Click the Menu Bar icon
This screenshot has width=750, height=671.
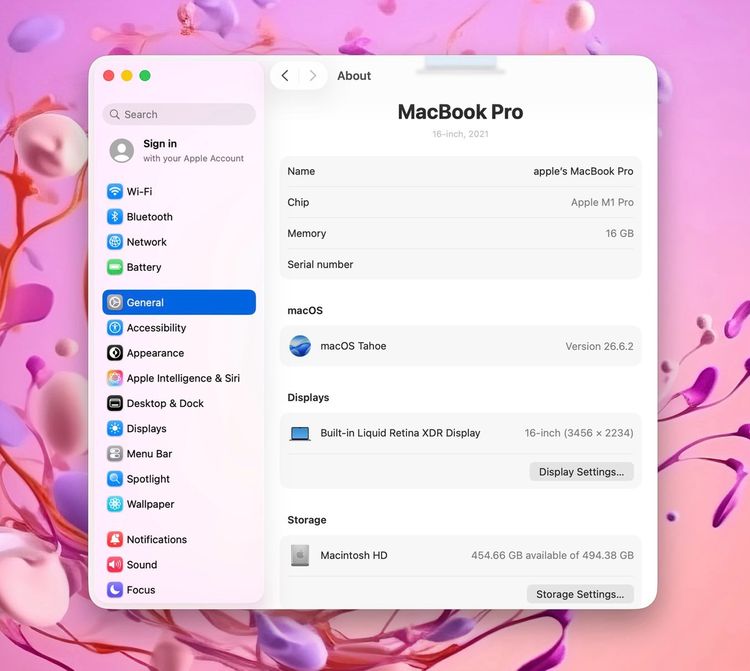tap(115, 454)
